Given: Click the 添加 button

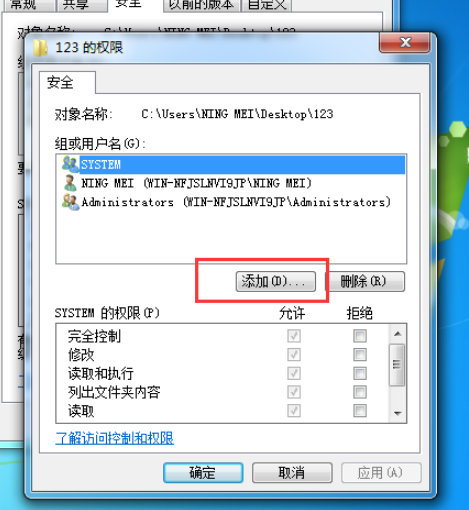Looking at the screenshot, I should [x=275, y=282].
